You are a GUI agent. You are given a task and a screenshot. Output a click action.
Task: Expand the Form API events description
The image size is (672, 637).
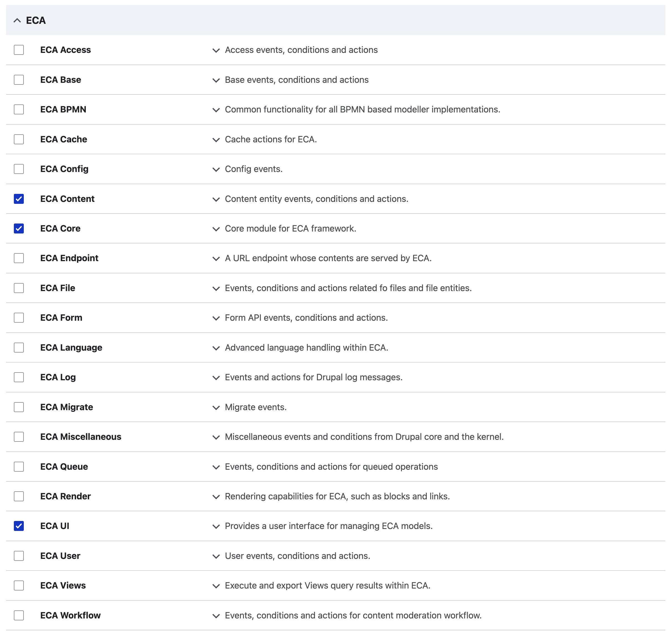click(x=216, y=318)
